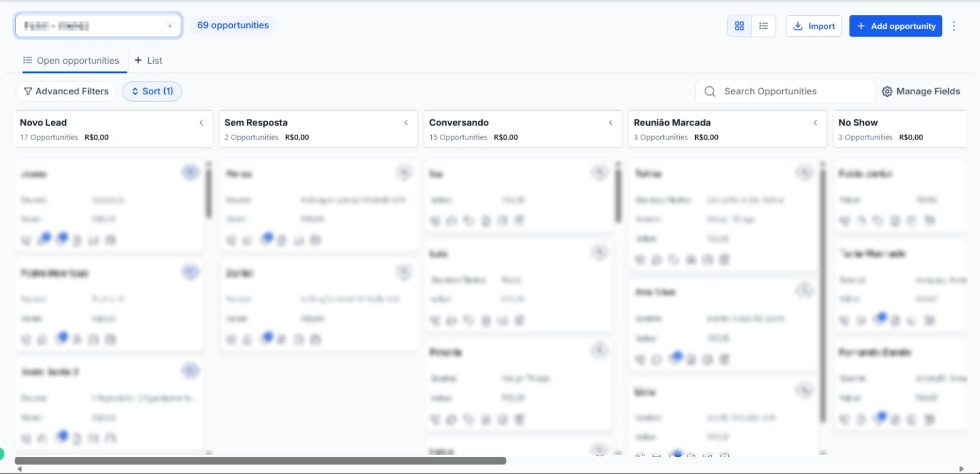This screenshot has width=980, height=474.
Task: Click the Import button
Action: click(814, 26)
